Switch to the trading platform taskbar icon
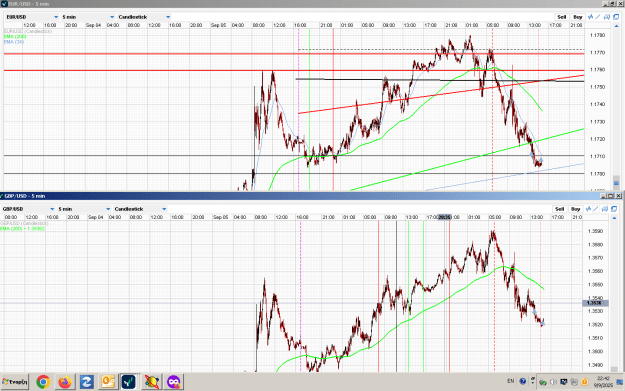This screenshot has width=625, height=391. [x=129, y=382]
